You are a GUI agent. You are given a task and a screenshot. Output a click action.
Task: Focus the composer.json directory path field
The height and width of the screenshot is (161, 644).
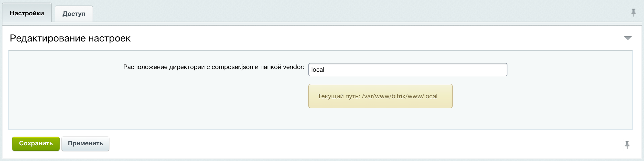click(x=408, y=70)
